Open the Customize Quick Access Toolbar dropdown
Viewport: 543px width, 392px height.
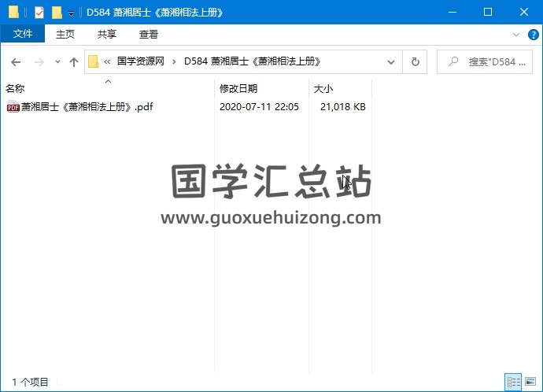tap(71, 13)
